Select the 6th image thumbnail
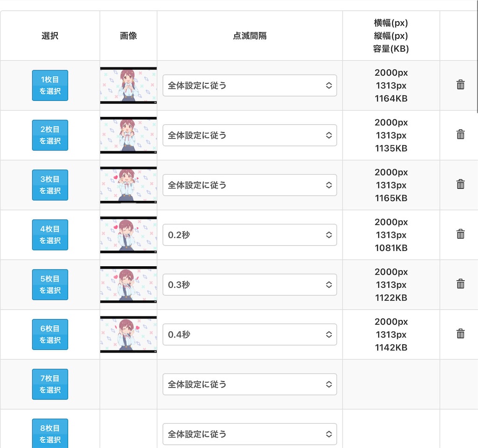478x448 pixels. (128, 334)
